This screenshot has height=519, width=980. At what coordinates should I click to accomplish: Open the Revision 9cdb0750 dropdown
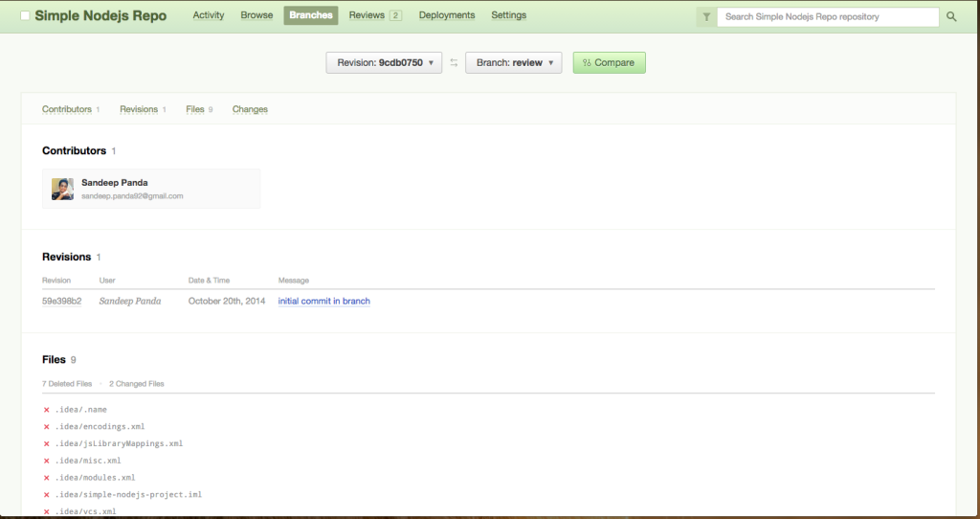click(384, 63)
